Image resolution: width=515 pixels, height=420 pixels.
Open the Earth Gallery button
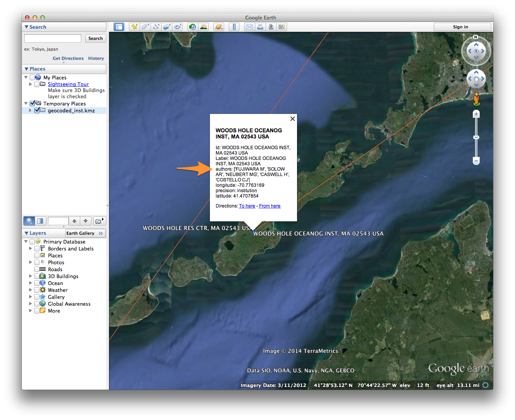pos(85,233)
